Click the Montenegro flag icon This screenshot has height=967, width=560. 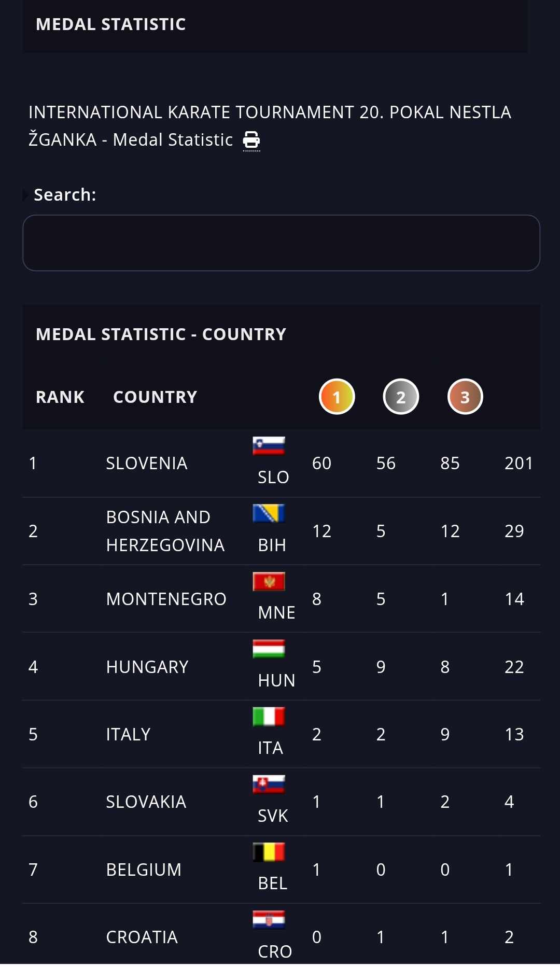point(269,581)
